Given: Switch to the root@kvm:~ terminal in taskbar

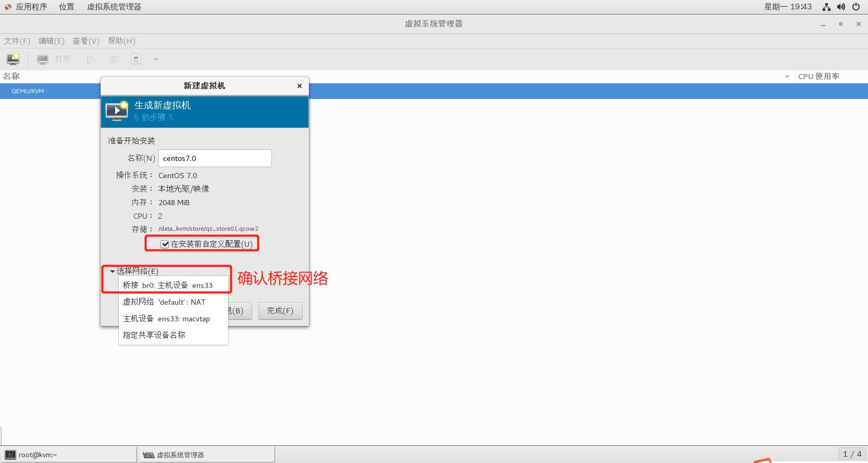Looking at the screenshot, I should [69, 455].
